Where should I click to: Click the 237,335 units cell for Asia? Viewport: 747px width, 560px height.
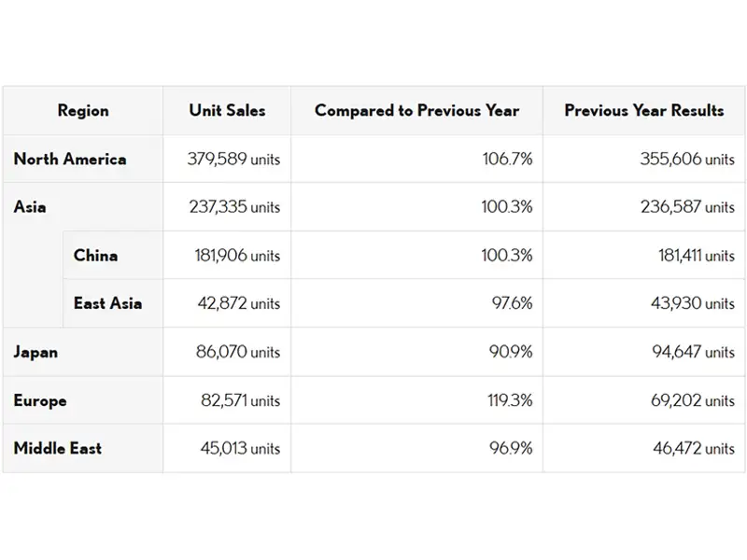click(233, 207)
